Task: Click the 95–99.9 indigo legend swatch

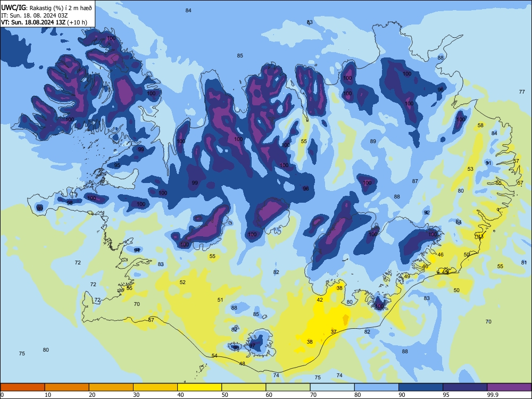Action: [x=465, y=387]
